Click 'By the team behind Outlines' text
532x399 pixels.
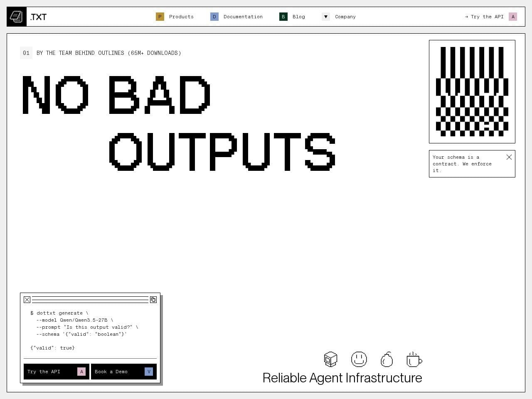(109, 53)
